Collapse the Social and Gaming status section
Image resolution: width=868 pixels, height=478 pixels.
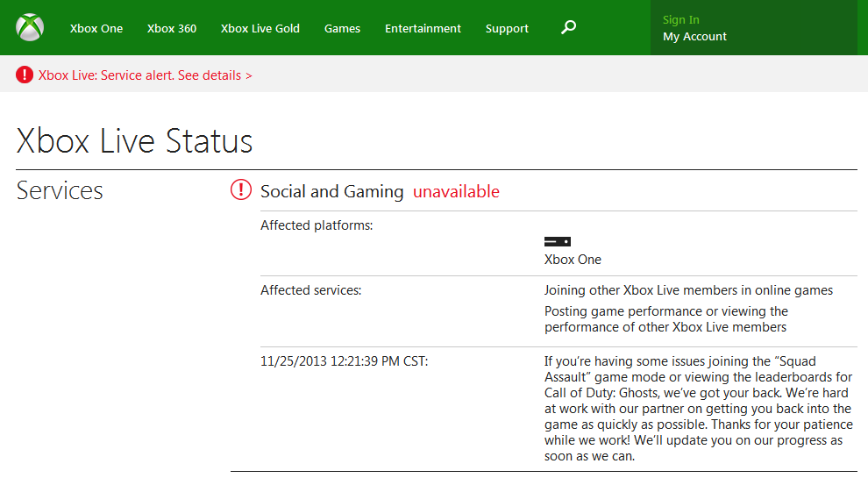pyautogui.click(x=331, y=191)
